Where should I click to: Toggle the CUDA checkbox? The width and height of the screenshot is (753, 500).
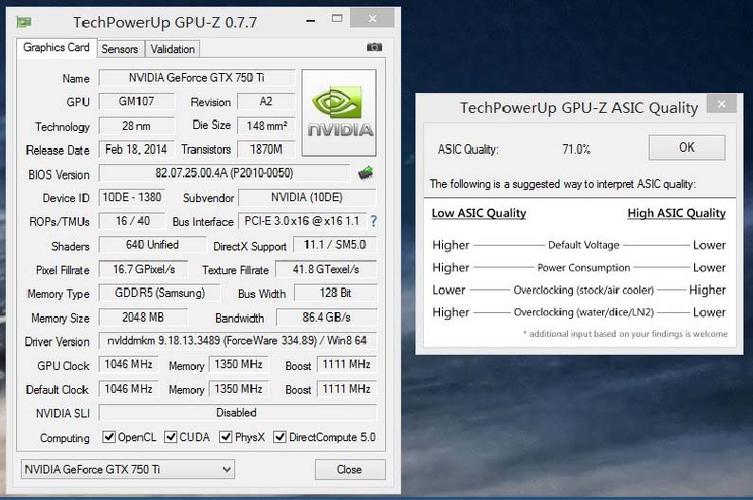(x=170, y=437)
